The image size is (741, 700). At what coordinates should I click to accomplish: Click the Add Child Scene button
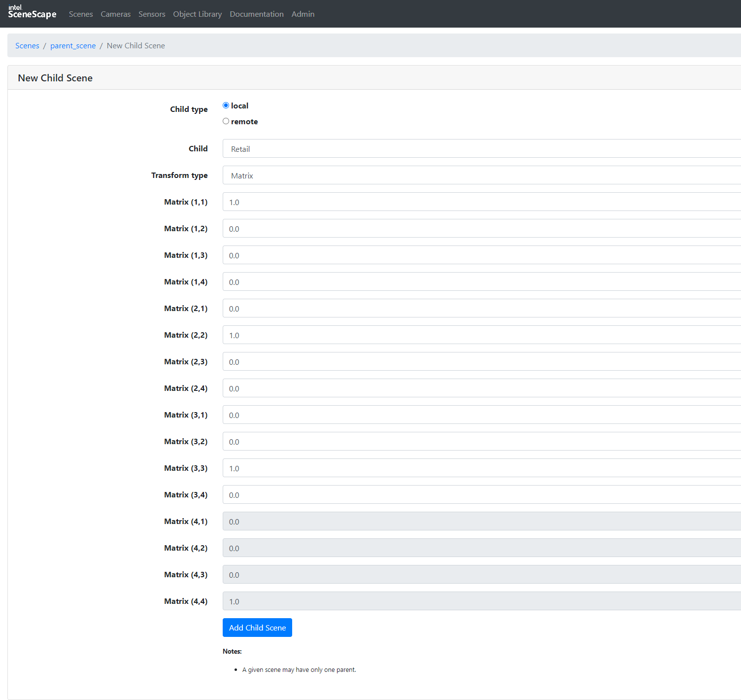click(x=257, y=628)
